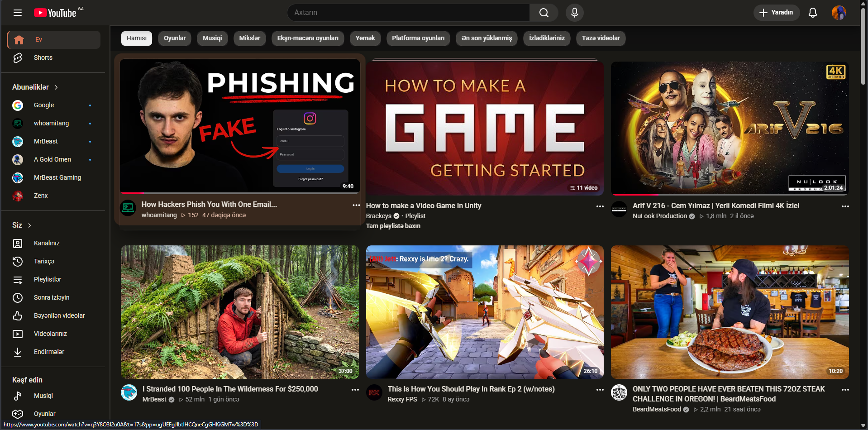Open Zenx channel avatar in sidebar
The width and height of the screenshot is (868, 430).
pos(18,196)
